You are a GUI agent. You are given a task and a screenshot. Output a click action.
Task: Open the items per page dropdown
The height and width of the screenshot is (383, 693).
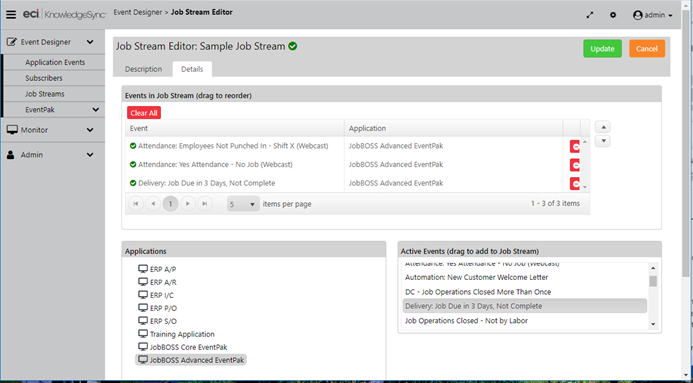(243, 204)
